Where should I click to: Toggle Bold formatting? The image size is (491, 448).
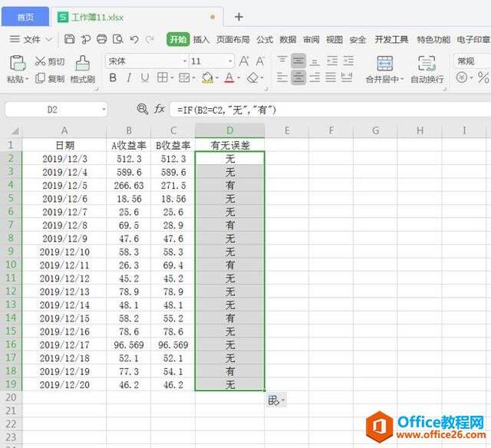[113, 77]
